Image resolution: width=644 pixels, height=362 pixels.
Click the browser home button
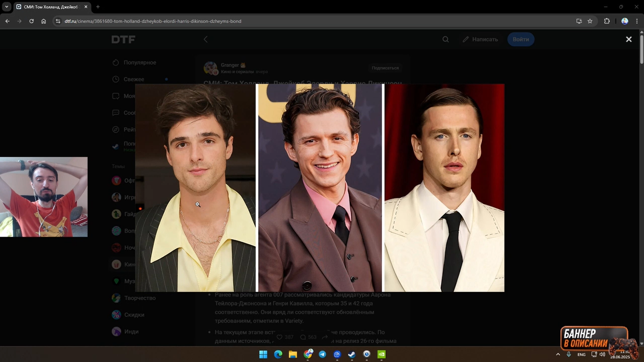44,21
